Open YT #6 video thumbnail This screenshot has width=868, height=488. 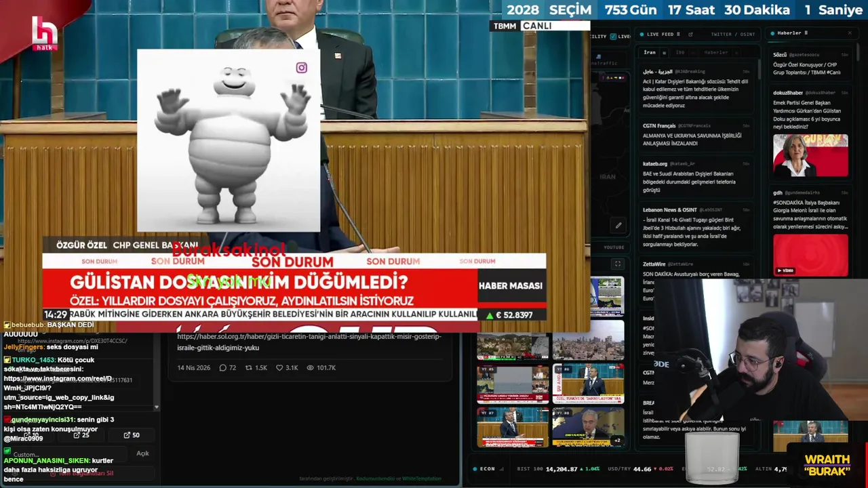[588, 384]
